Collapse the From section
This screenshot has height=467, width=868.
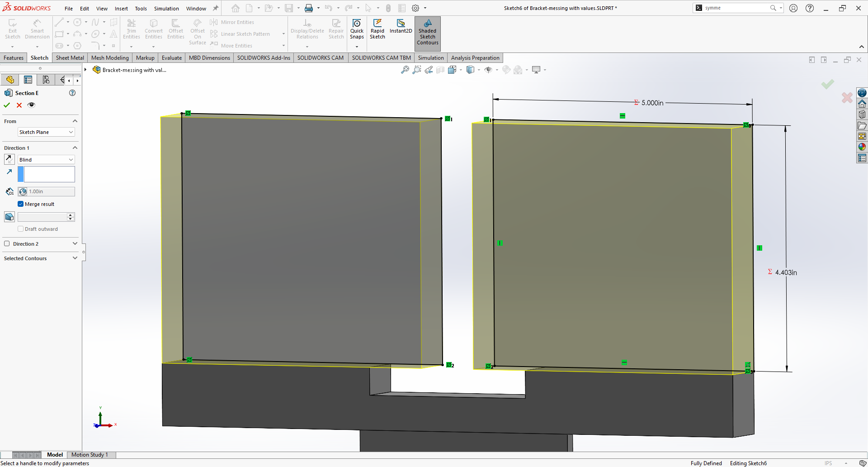[x=75, y=121]
